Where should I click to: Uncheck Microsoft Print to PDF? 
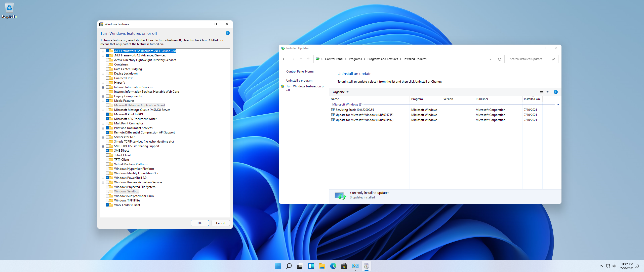[x=107, y=114]
